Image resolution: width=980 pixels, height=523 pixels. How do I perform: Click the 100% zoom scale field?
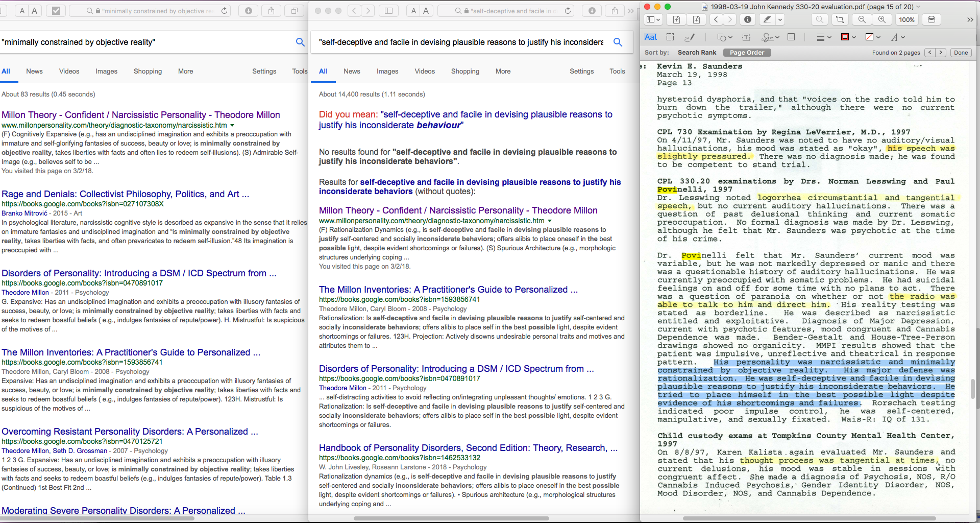[x=907, y=19]
